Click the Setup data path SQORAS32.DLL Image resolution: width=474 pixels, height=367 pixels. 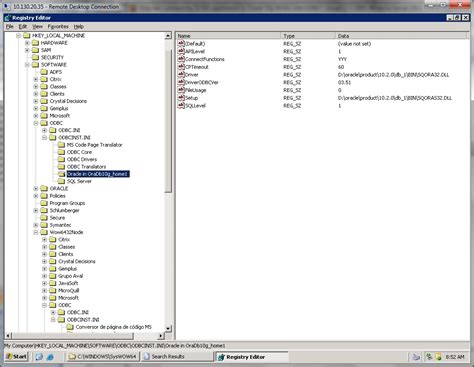(395, 98)
